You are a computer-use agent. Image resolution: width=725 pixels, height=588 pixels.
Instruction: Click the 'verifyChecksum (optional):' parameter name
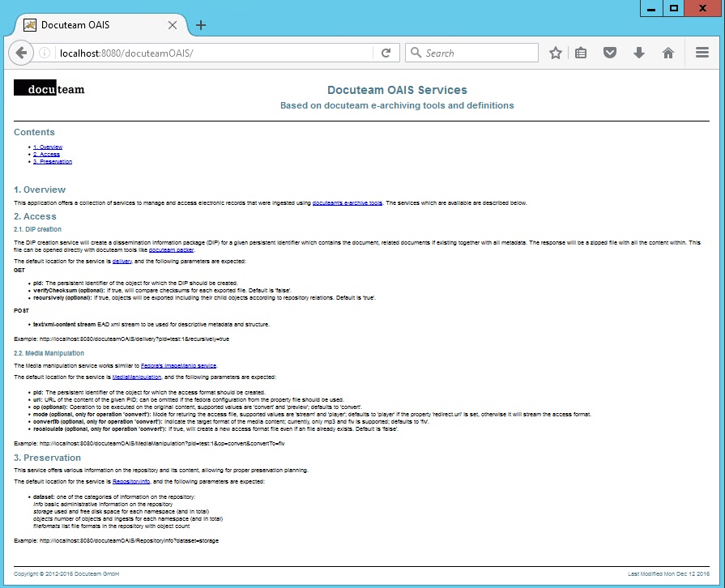click(x=69, y=291)
